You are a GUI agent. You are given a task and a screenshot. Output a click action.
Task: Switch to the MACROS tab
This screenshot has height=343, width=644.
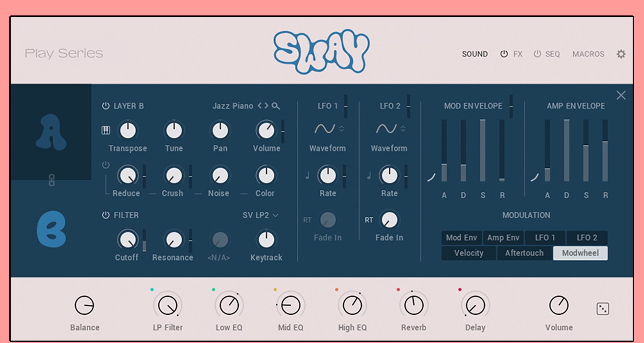pyautogui.click(x=588, y=54)
